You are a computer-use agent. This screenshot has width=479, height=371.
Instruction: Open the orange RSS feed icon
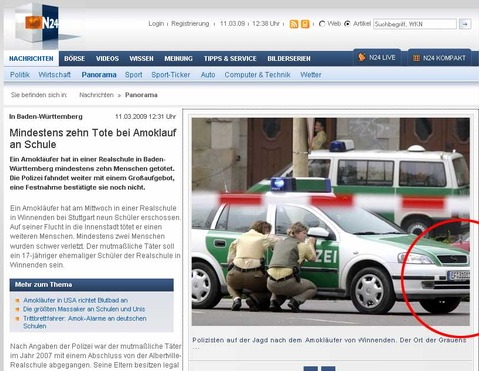(294, 24)
